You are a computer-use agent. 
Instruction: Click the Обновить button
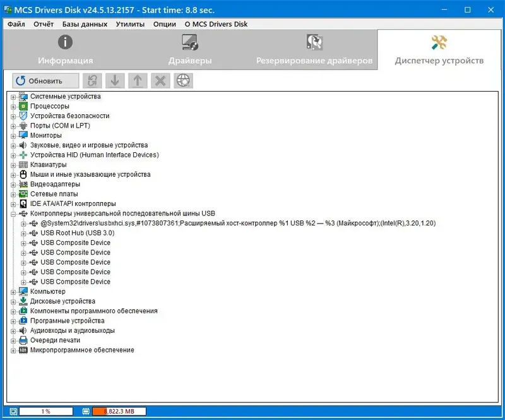click(45, 81)
